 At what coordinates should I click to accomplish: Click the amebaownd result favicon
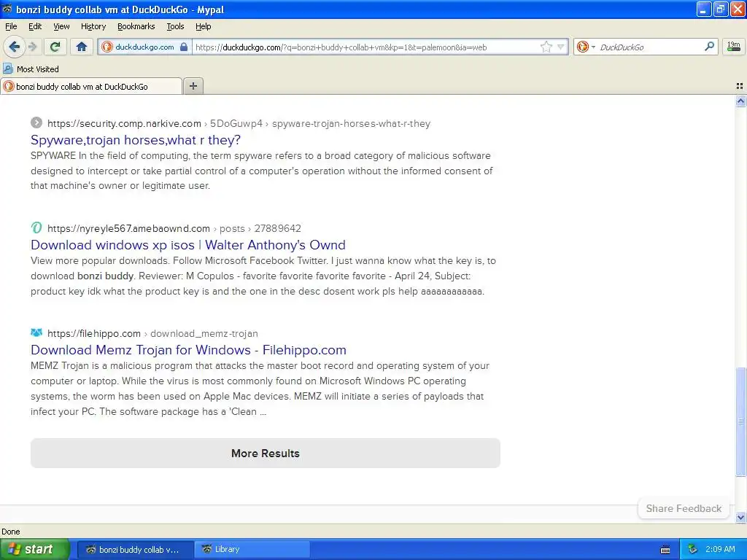pos(36,227)
